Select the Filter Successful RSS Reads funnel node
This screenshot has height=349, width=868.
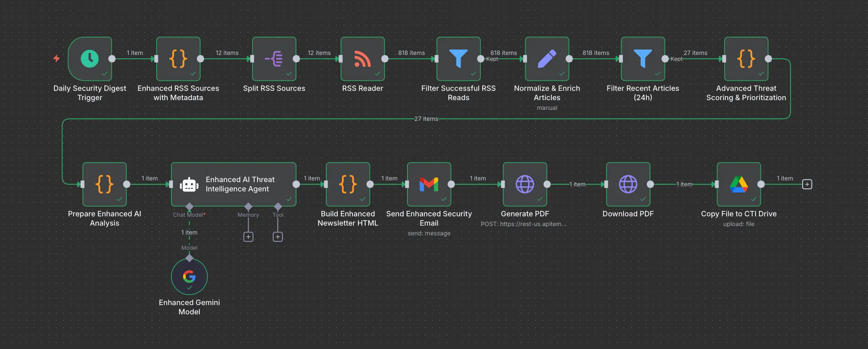[458, 59]
